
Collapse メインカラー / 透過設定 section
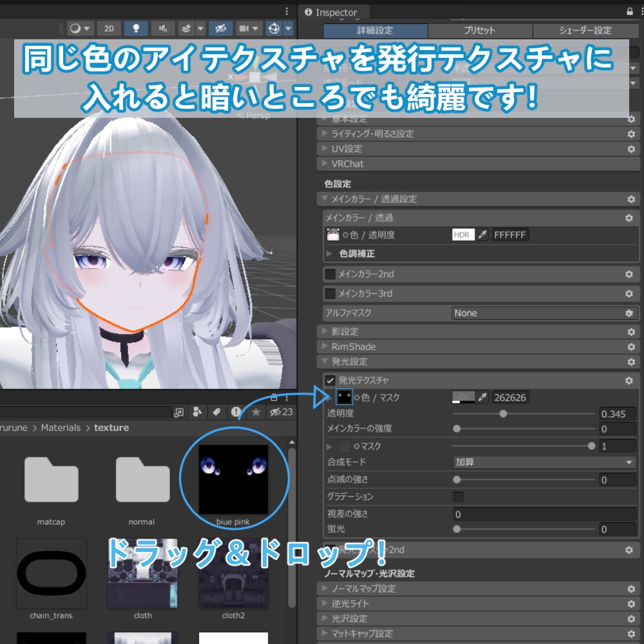[x=478, y=199]
